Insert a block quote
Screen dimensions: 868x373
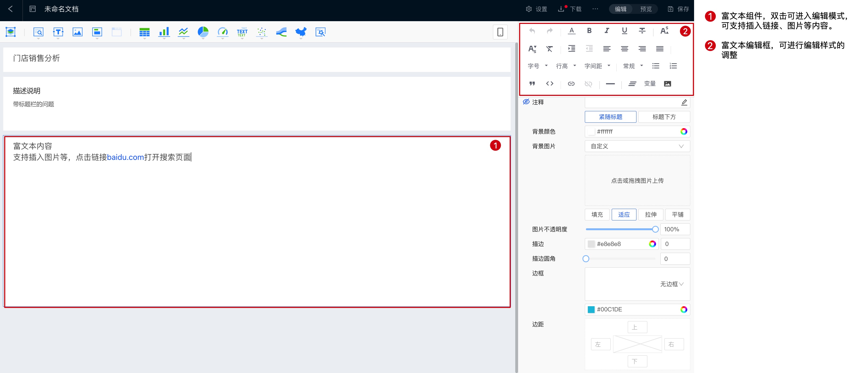532,84
